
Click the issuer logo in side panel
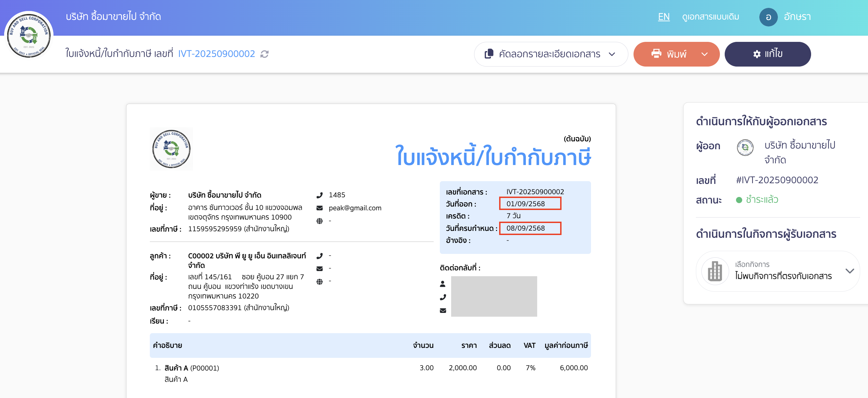pos(745,148)
